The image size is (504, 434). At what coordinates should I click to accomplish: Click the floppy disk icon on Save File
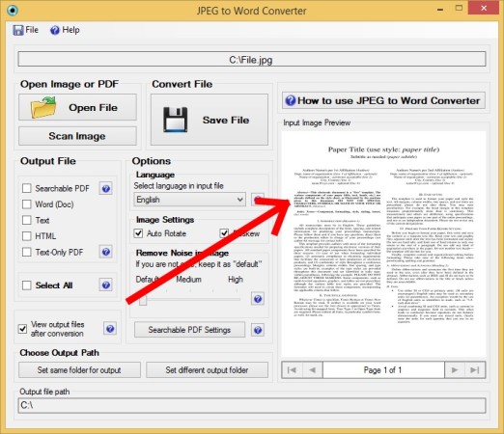pyautogui.click(x=176, y=120)
